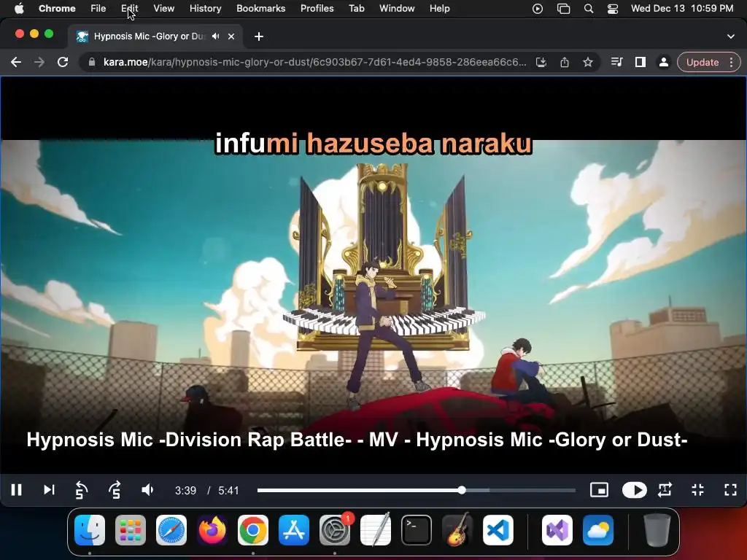747x560 pixels.
Task: Go back to the previous page
Action: 16,63
